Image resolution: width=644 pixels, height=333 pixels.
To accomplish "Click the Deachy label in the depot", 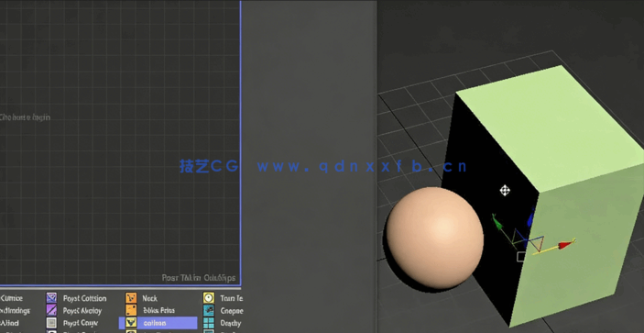I will pyautogui.click(x=231, y=323).
